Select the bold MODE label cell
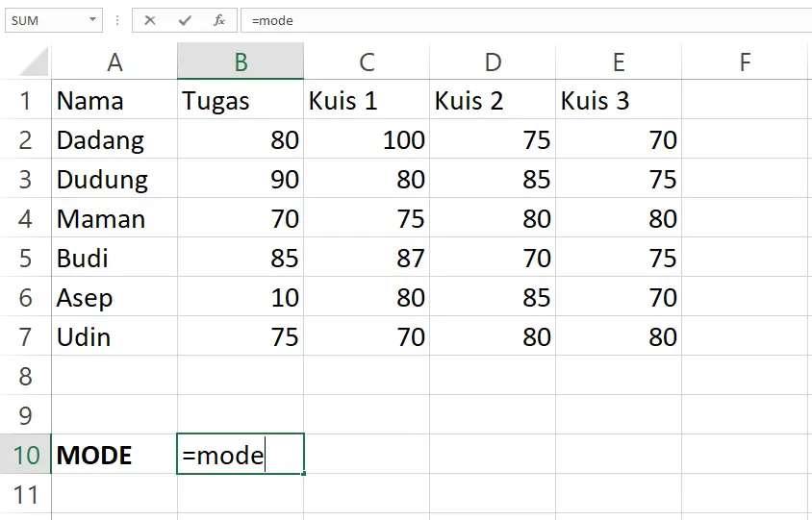Image resolution: width=812 pixels, height=520 pixels. (114, 455)
